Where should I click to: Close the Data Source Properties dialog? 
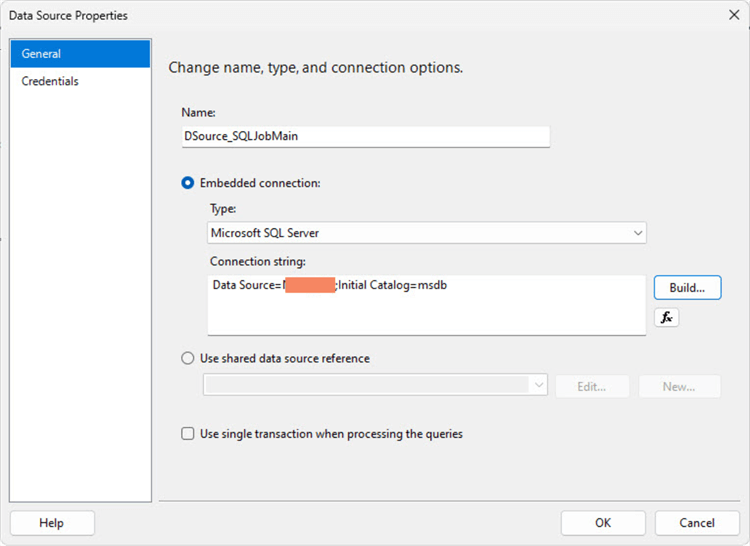tap(733, 15)
